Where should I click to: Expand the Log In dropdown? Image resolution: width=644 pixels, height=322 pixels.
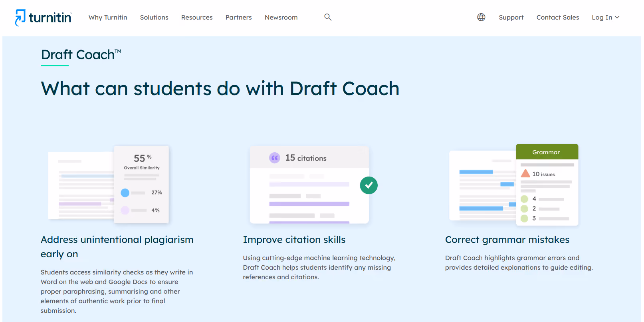click(605, 17)
